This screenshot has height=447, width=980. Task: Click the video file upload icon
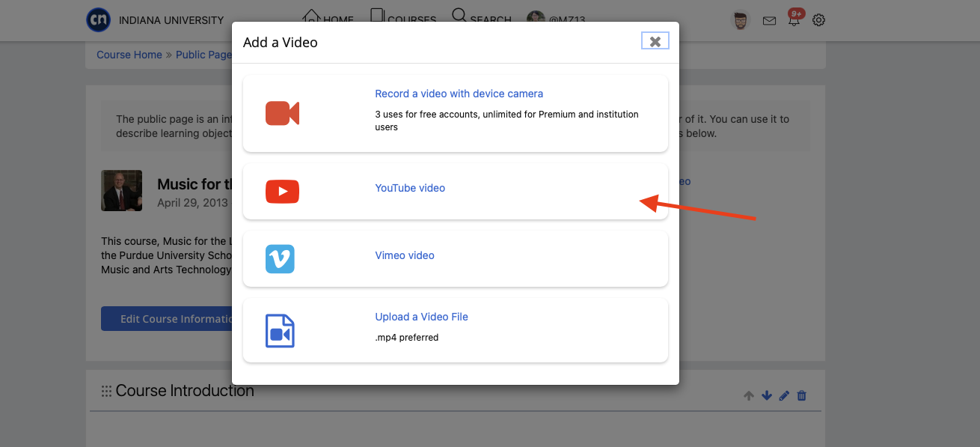(x=280, y=331)
